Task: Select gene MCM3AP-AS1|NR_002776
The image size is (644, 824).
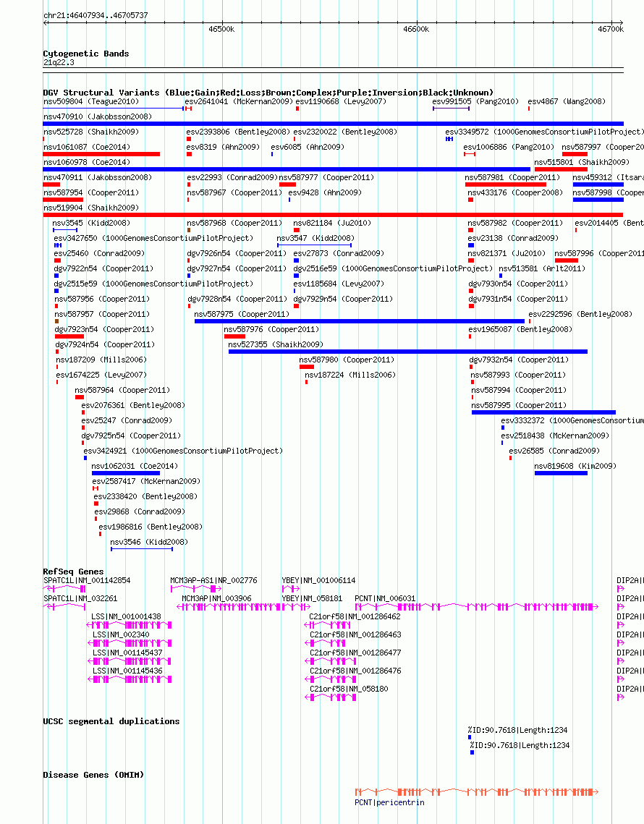Action: point(213,581)
